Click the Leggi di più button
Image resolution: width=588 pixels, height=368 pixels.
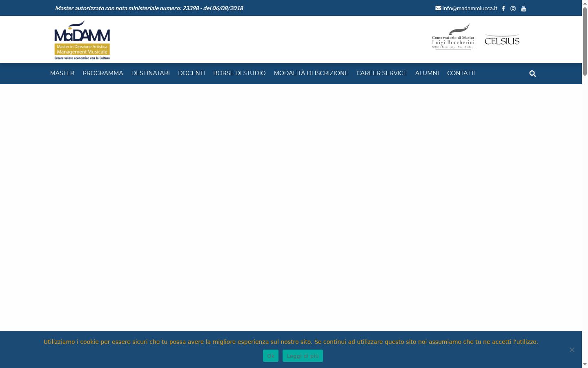point(303,356)
